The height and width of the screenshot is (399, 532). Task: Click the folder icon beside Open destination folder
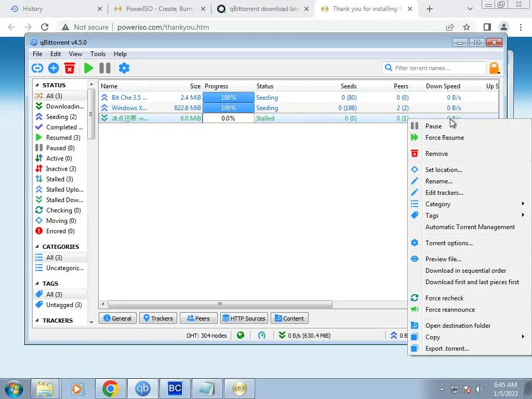(415, 325)
